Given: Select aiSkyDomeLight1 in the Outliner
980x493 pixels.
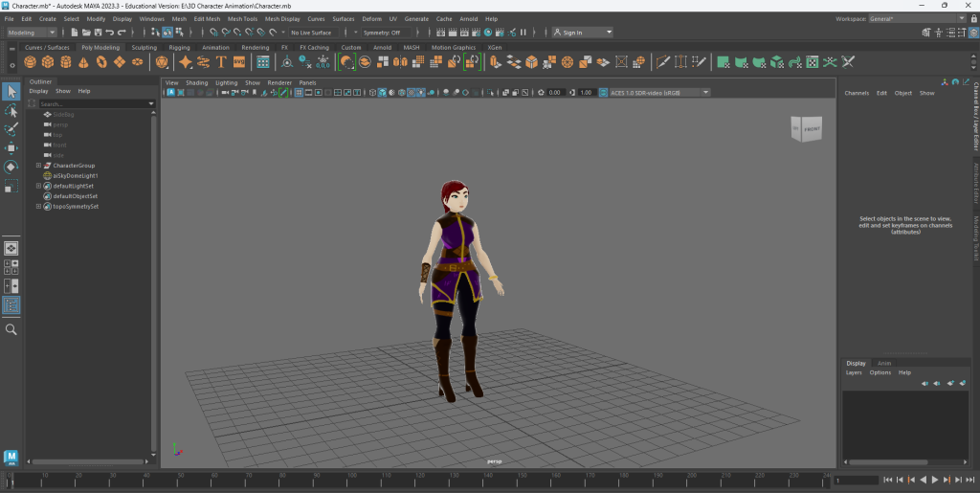Looking at the screenshot, I should 76,175.
